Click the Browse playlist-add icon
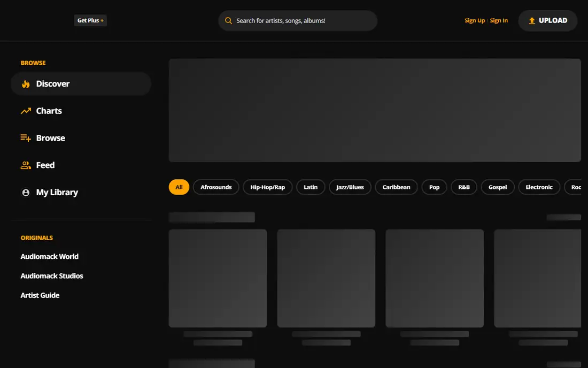 26,137
